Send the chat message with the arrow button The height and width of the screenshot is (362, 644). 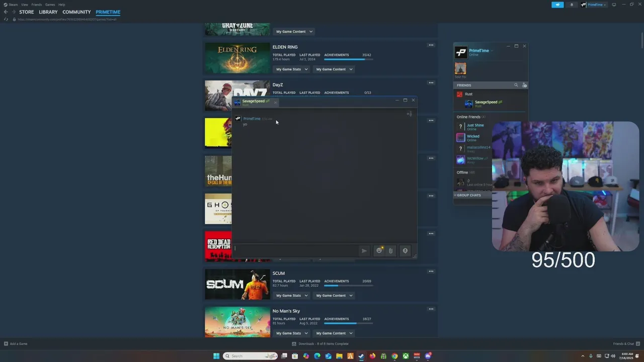point(364,250)
